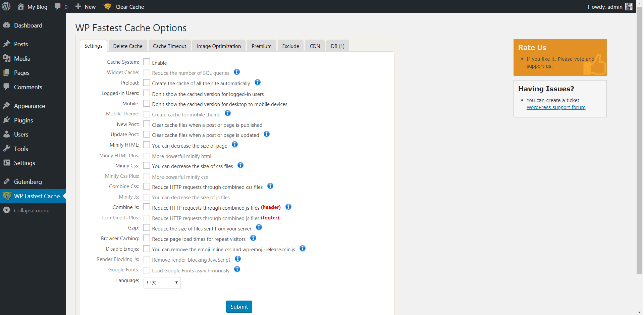Screen dimensions: 644x315
Task: Enable the Cache System checkbox
Action: 147,62
